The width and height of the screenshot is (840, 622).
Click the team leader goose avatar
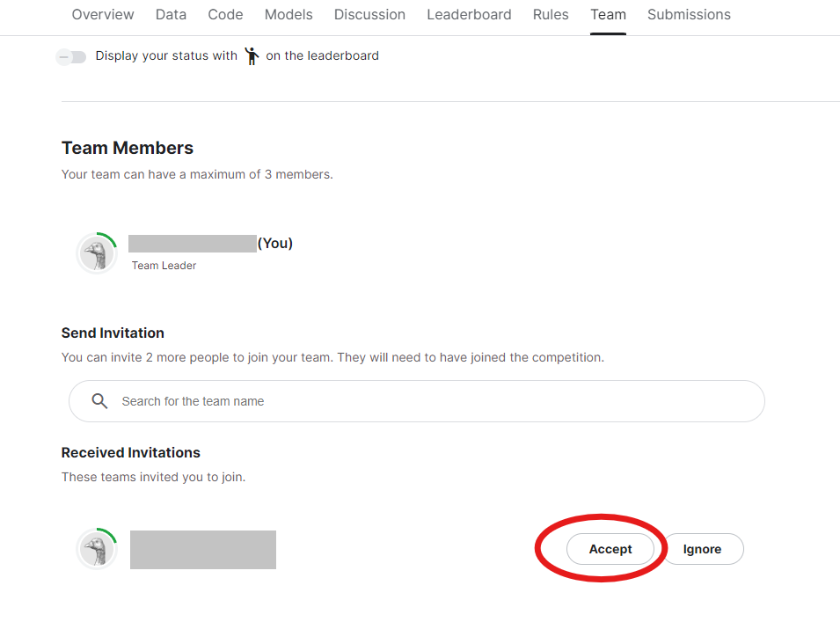coord(97,253)
